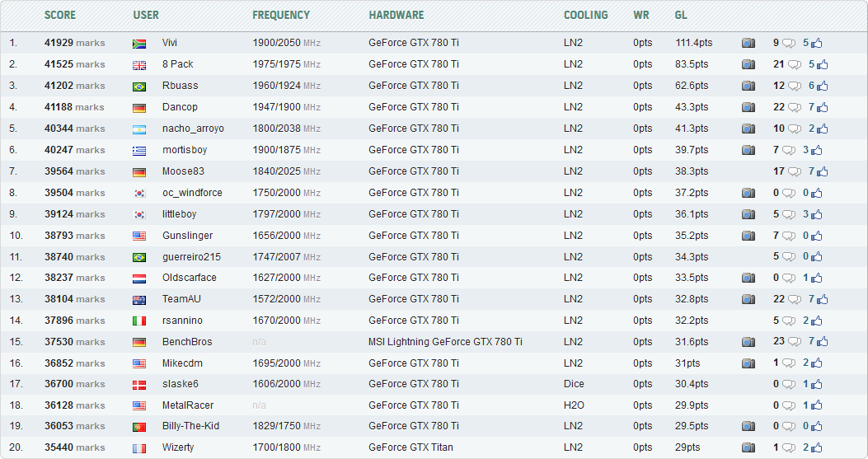Viewport: 868px width, 459px height.
Task: Click the USER column header
Action: pos(146,15)
